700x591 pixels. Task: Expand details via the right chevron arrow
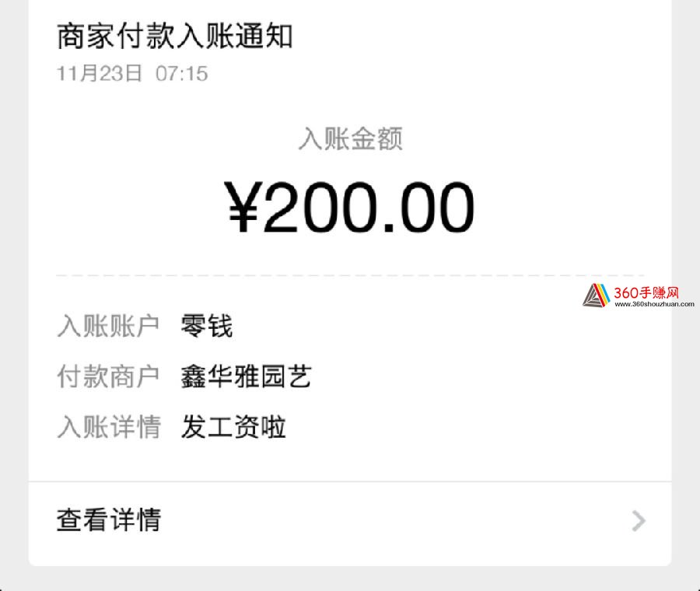639,521
